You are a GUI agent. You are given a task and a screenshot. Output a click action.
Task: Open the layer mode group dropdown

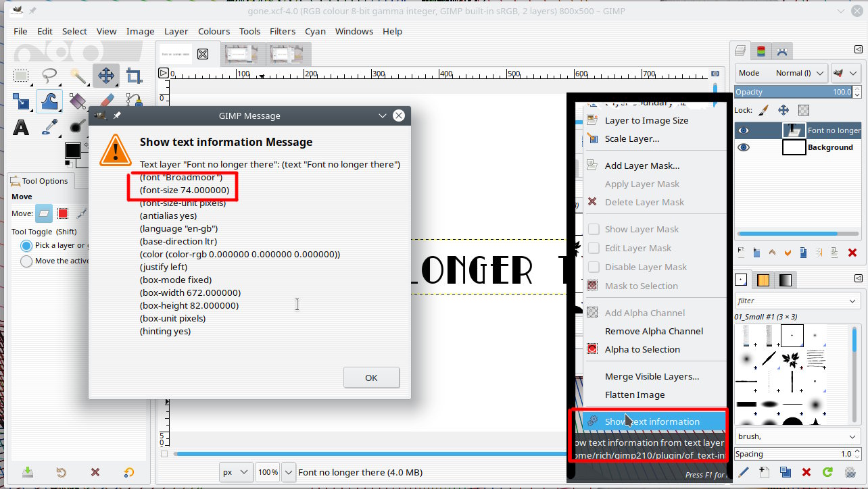(845, 73)
